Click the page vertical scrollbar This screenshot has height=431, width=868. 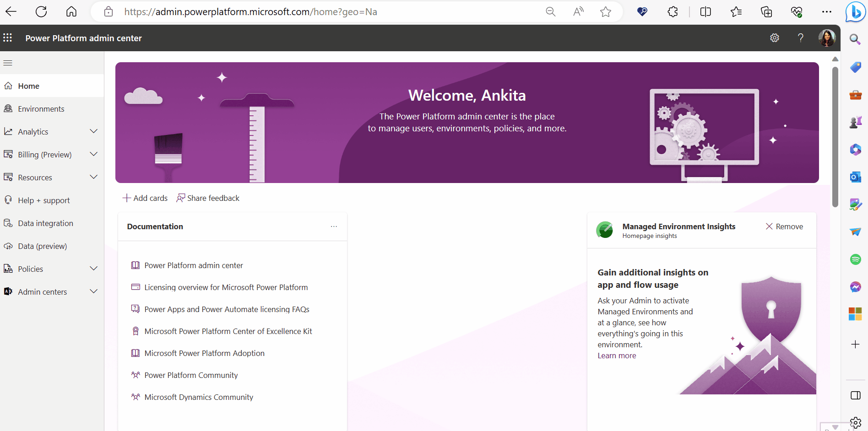[x=835, y=137]
